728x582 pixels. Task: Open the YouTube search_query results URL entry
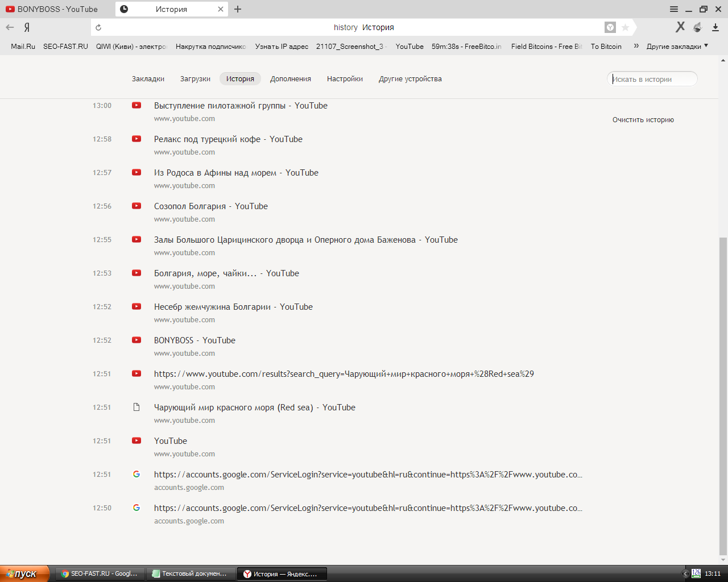click(344, 374)
